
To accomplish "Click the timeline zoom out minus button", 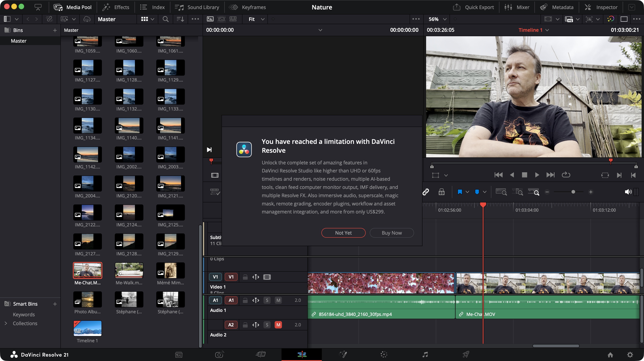I will 547,192.
